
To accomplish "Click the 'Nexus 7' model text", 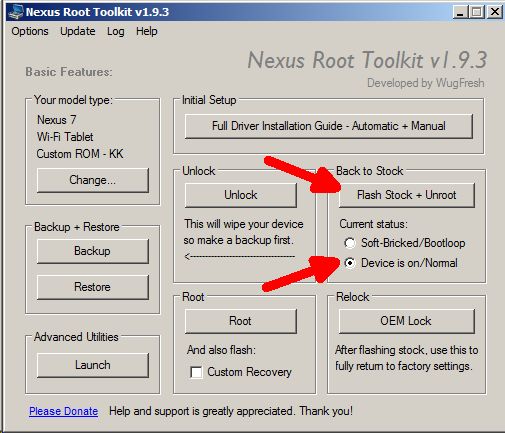I will 57,120.
